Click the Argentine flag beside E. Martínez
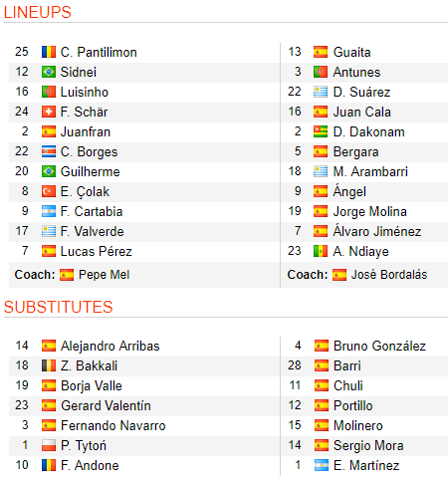This screenshot has height=480, width=448. pos(322,465)
